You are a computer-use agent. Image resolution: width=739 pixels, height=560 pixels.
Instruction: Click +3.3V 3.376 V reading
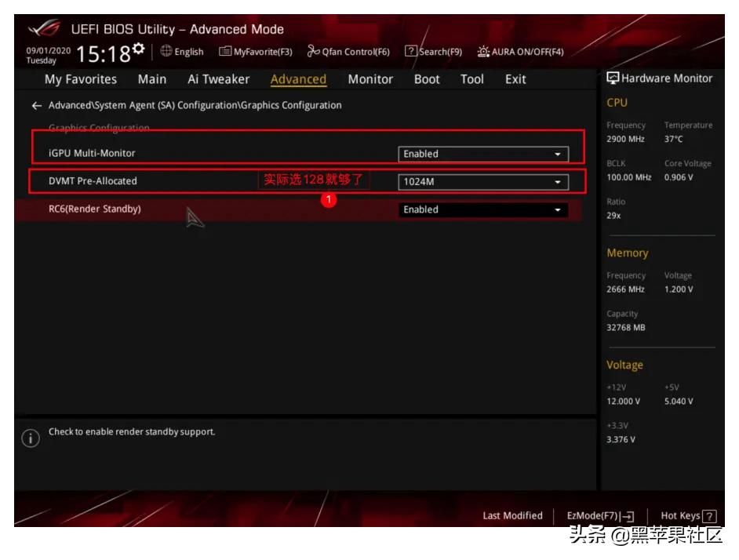pos(621,439)
